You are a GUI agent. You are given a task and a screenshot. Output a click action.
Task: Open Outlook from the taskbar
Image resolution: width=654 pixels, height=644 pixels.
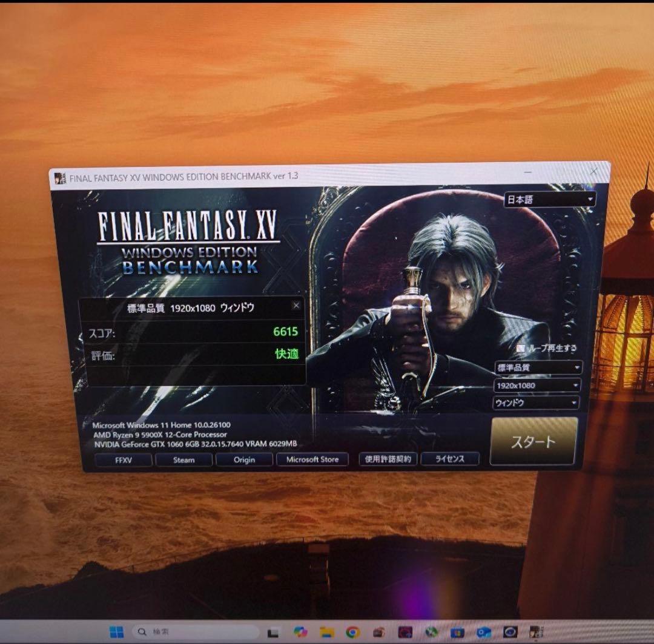coord(483,632)
